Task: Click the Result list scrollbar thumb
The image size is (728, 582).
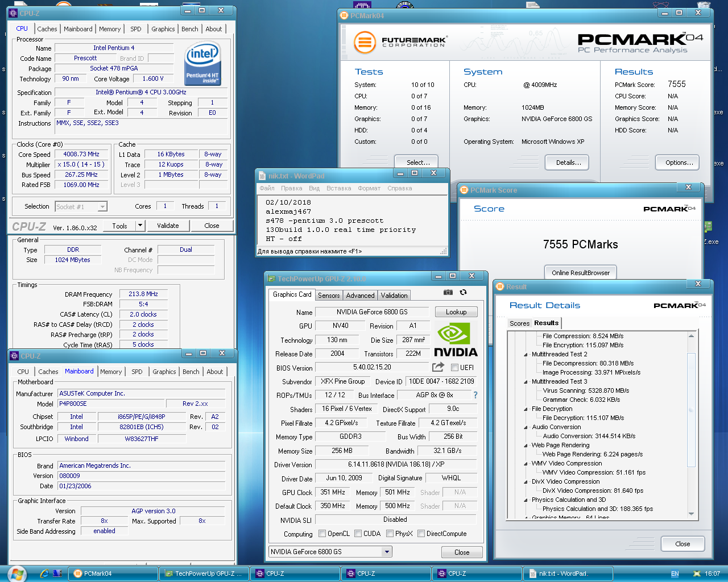Action: [x=692, y=409]
